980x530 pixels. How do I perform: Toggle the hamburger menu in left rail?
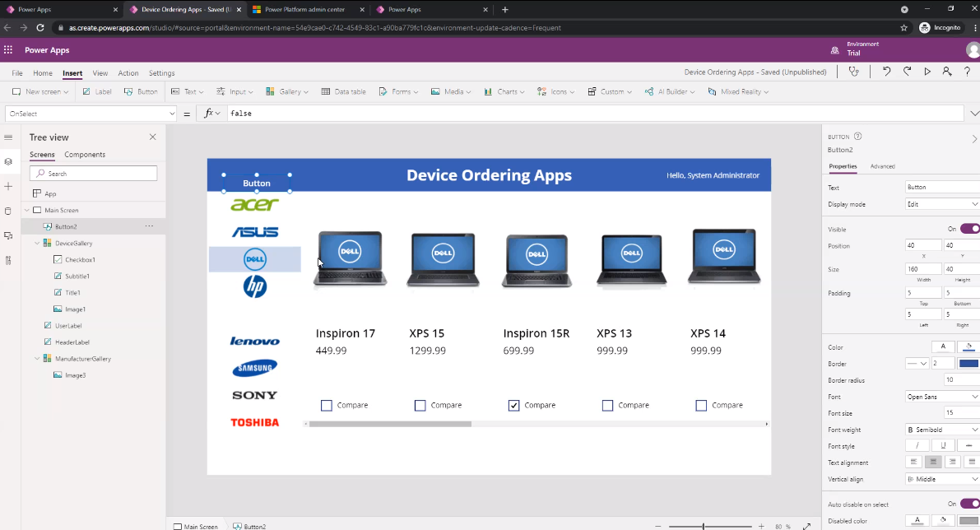point(8,137)
